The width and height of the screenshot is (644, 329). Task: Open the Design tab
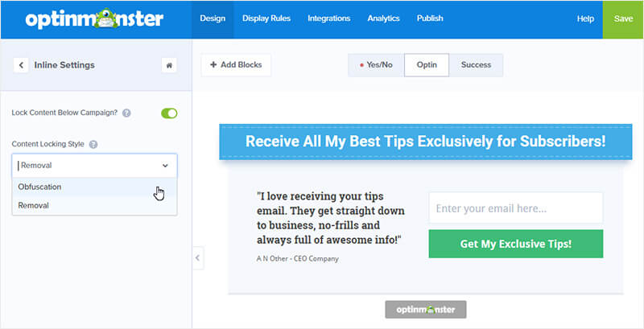coord(213,19)
